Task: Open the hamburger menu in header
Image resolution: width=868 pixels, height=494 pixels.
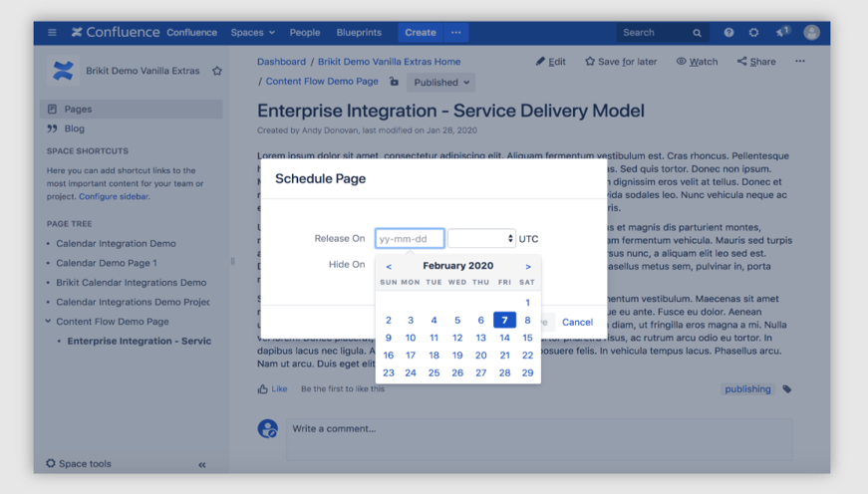Action: 52,33
